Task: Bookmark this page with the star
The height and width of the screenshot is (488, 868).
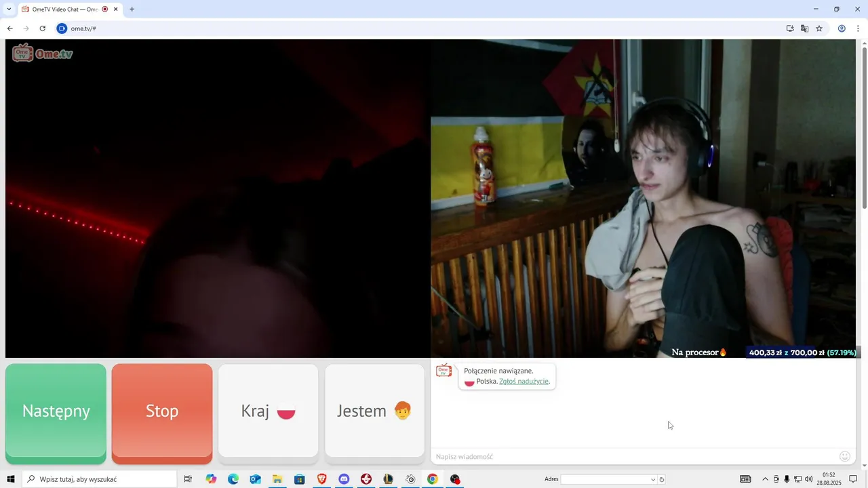Action: [x=819, y=28]
